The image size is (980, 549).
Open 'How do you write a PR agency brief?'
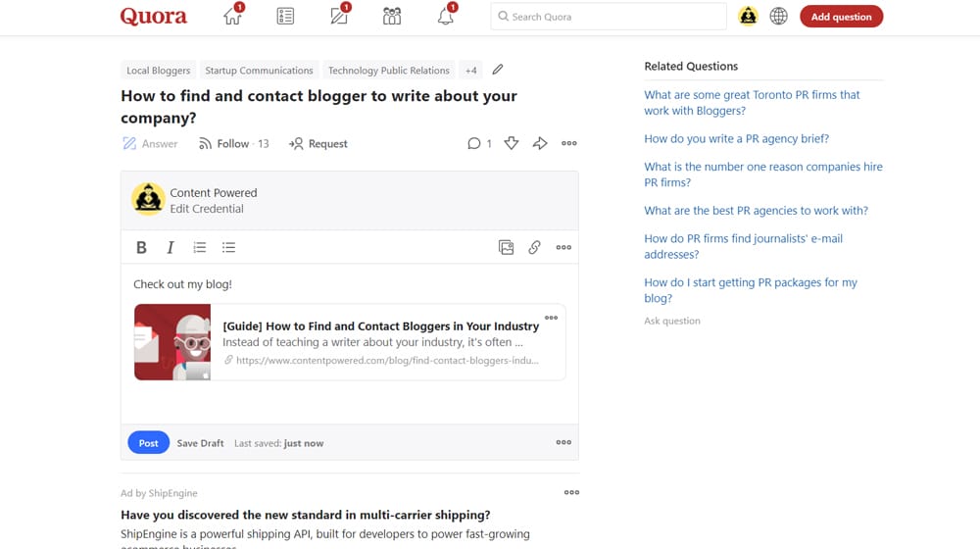tap(736, 139)
